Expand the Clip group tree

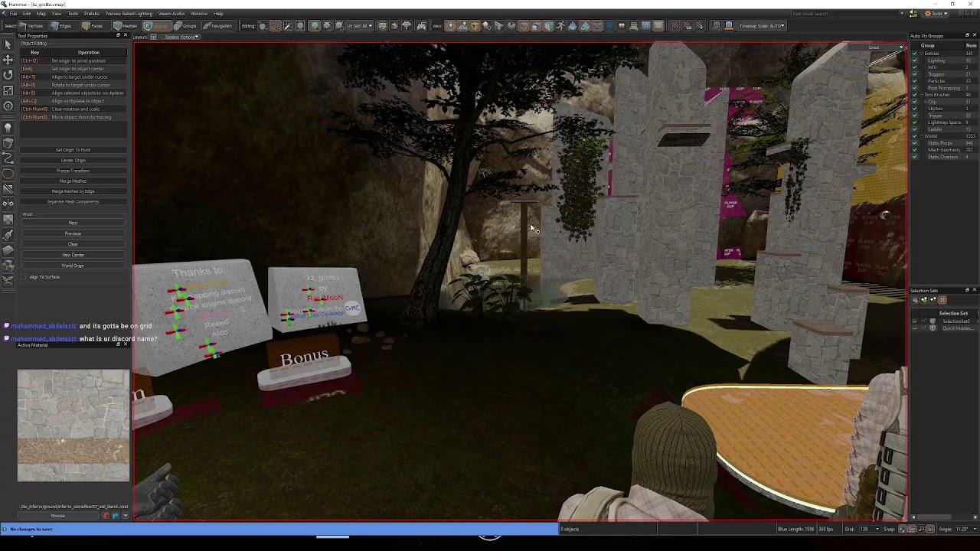coord(925,102)
